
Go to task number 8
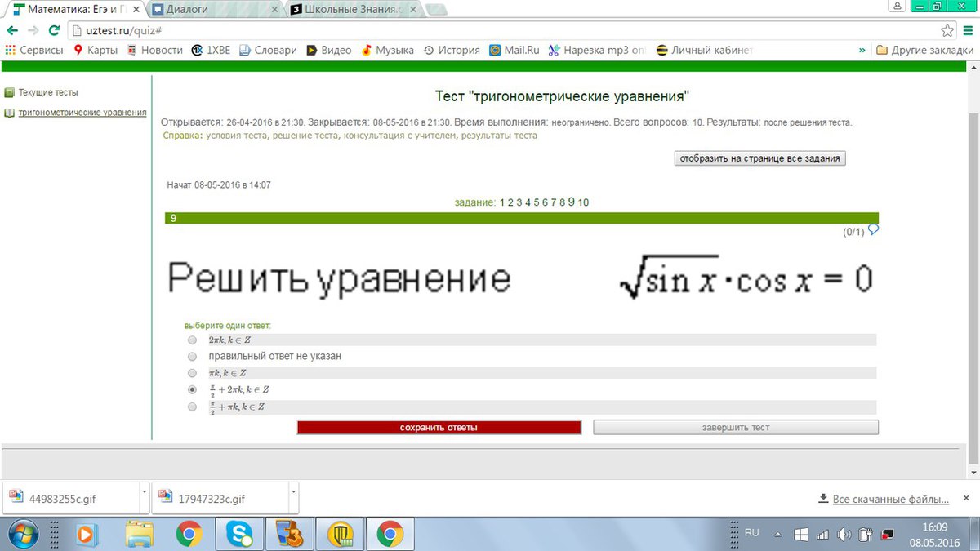(x=563, y=202)
